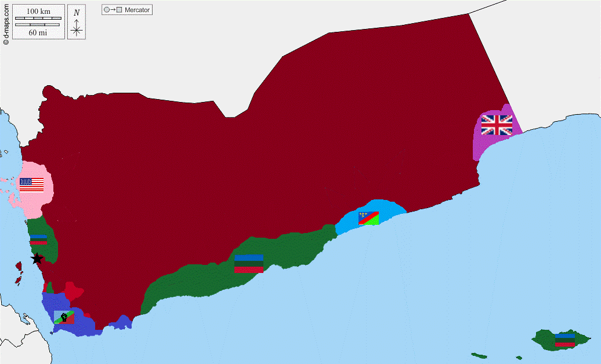Click the d-maps.com copyright text
Viewport: 601px width, 364px height.
[x=6, y=24]
